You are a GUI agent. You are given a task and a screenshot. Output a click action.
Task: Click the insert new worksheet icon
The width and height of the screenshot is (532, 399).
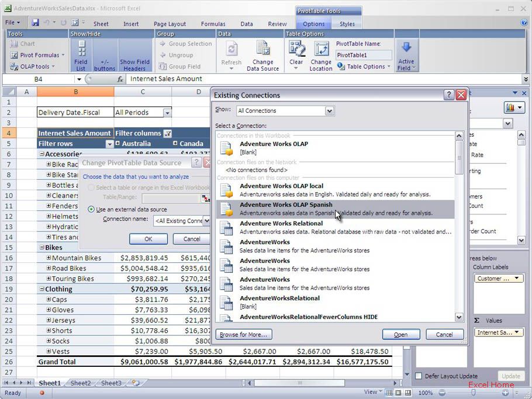coord(136,383)
